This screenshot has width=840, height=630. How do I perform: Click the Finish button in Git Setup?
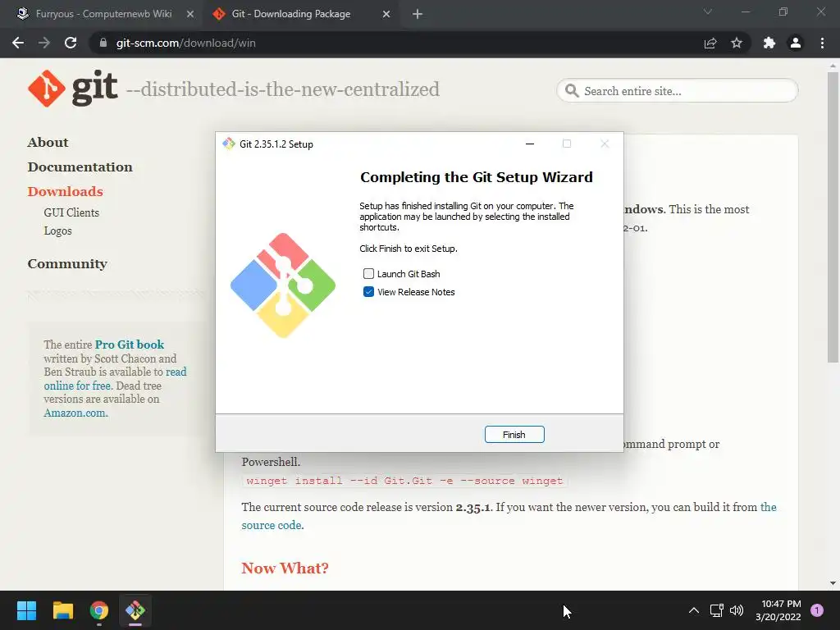coord(514,435)
